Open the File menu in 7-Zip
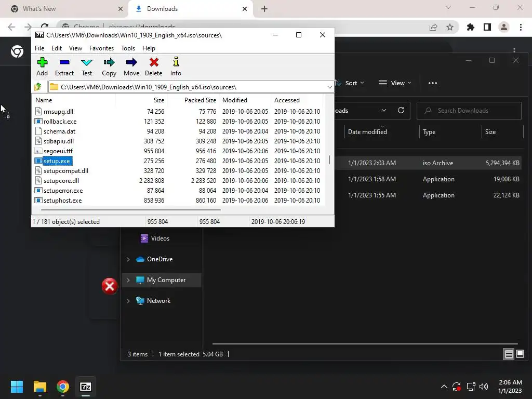 (39, 48)
